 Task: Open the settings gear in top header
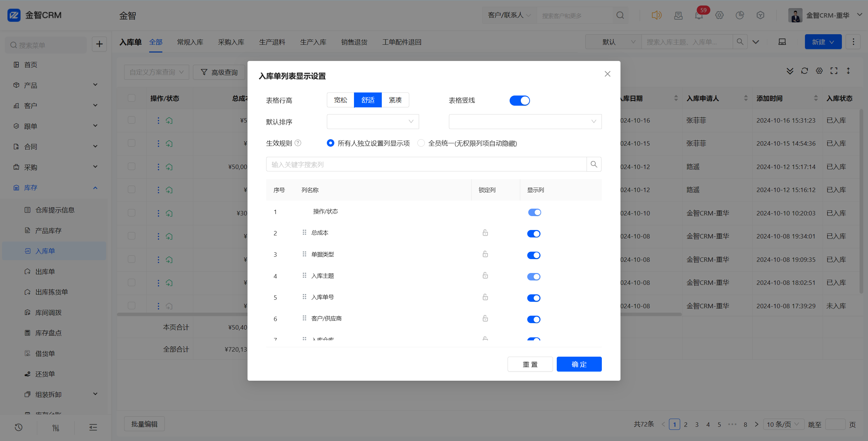tap(719, 15)
